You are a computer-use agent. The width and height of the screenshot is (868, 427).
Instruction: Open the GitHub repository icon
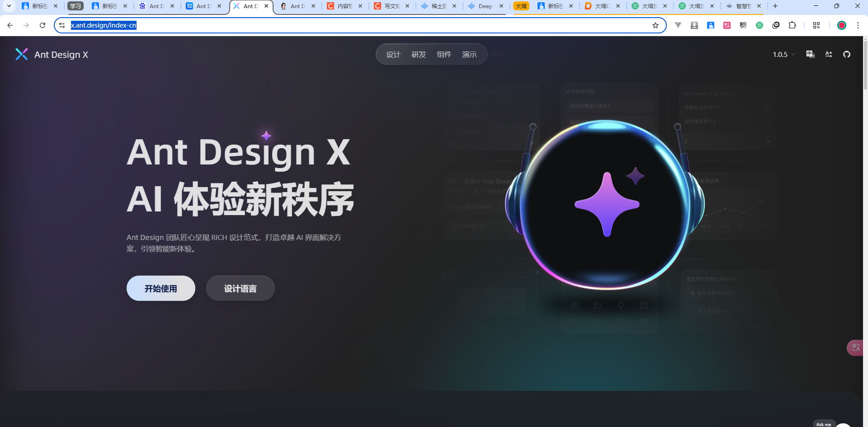click(x=847, y=54)
